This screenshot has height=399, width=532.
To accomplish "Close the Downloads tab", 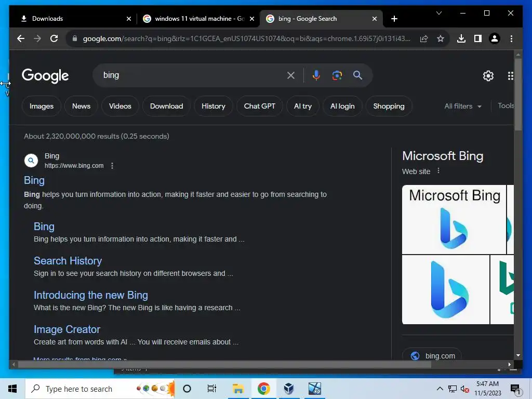I will [129, 19].
